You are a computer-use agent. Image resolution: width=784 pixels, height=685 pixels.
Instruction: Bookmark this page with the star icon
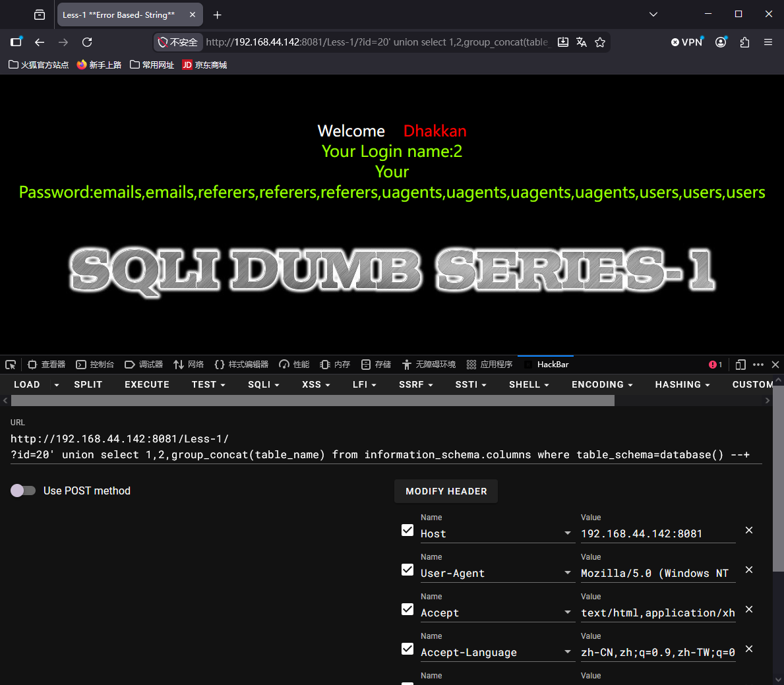coord(600,42)
